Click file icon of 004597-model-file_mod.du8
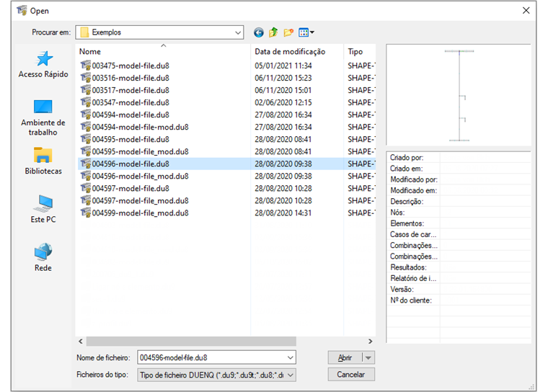Image resolution: width=548 pixels, height=392 pixels. coord(86,200)
